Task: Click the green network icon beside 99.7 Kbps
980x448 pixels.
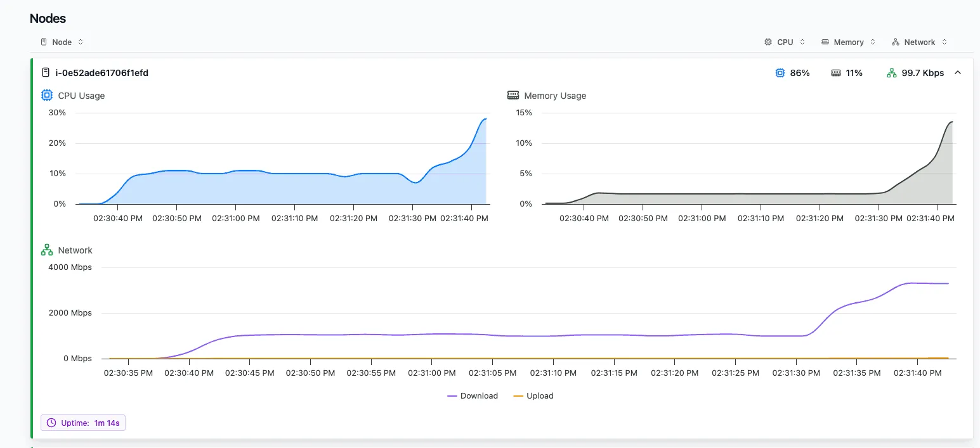Action: (892, 73)
